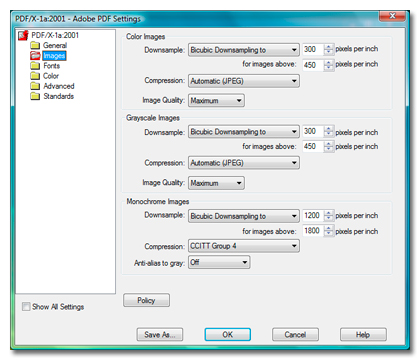This screenshot has height=360, width=420.
Task: Click Color Images 450 threshold field
Action: point(313,65)
